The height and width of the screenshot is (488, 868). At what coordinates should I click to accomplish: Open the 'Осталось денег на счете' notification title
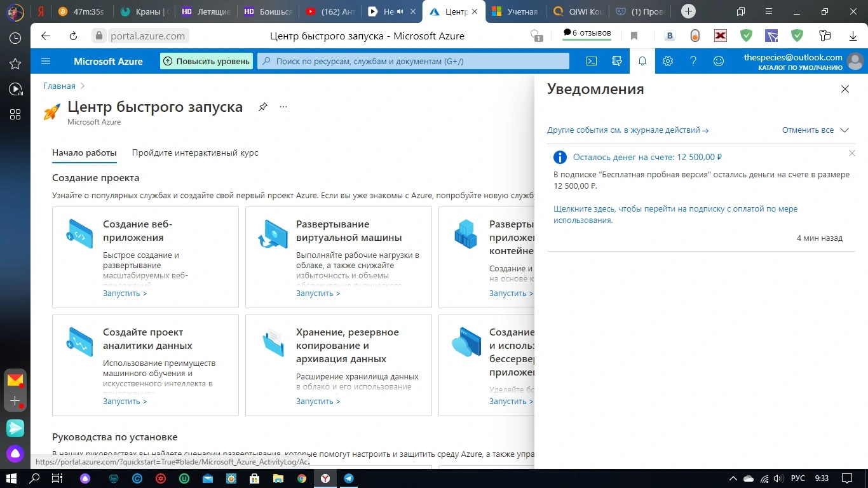point(648,157)
